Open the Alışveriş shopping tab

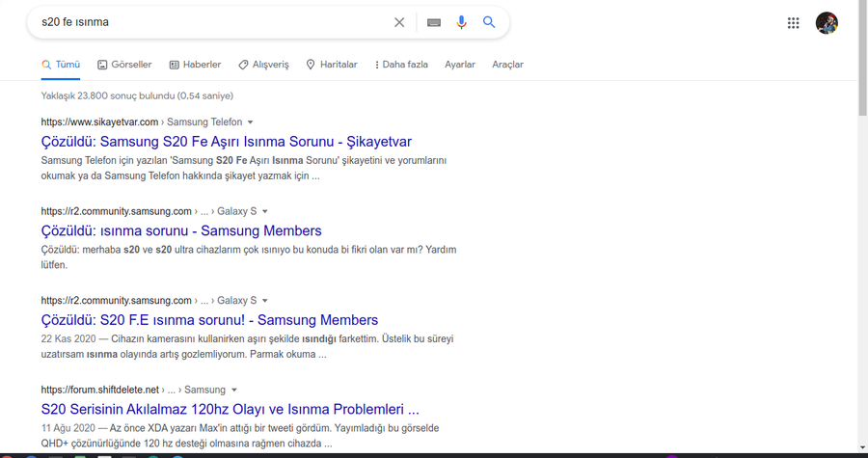pyautogui.click(x=263, y=65)
